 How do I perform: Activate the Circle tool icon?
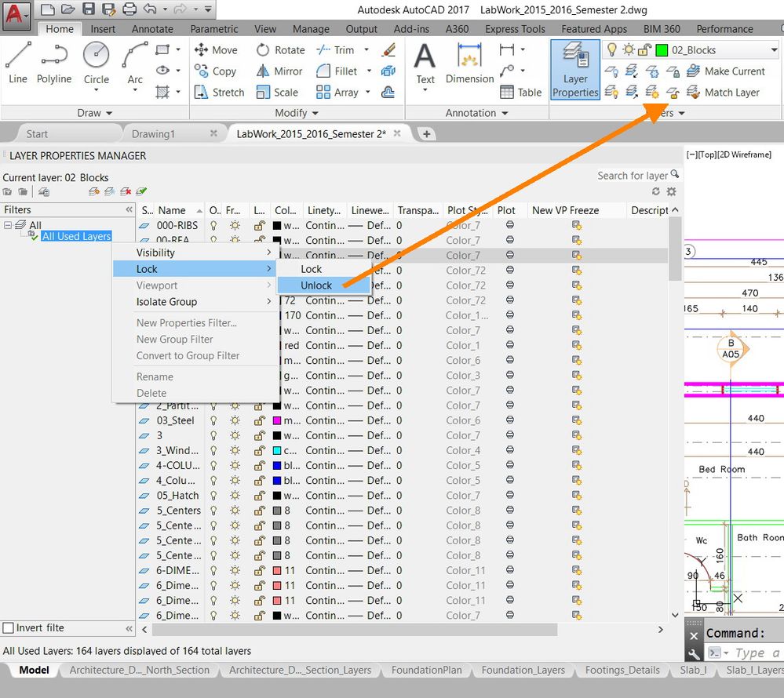tap(96, 55)
